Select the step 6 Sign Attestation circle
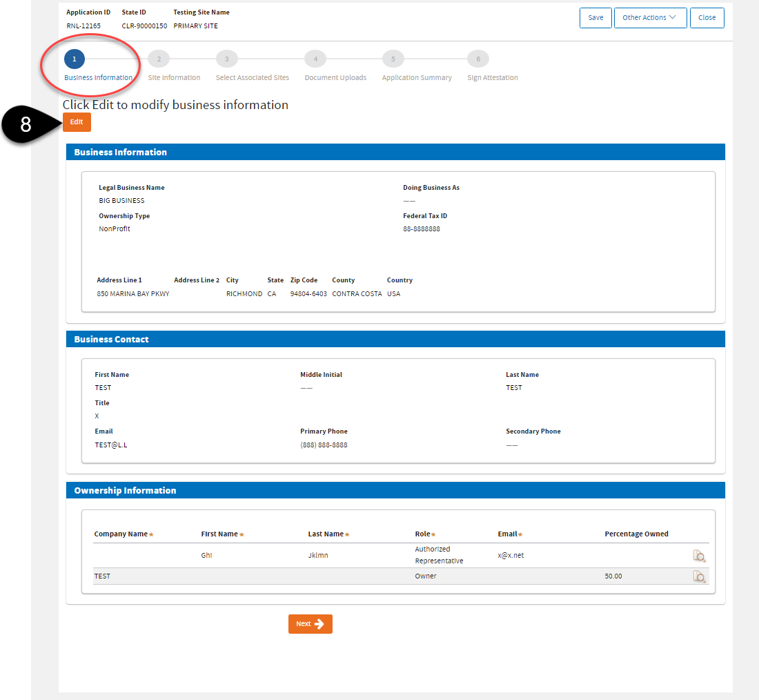This screenshot has width=759, height=700. tap(477, 59)
